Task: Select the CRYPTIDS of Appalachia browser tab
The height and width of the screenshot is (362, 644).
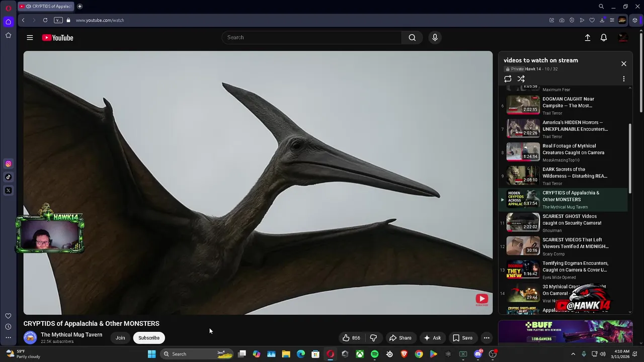Action: pyautogui.click(x=45, y=7)
